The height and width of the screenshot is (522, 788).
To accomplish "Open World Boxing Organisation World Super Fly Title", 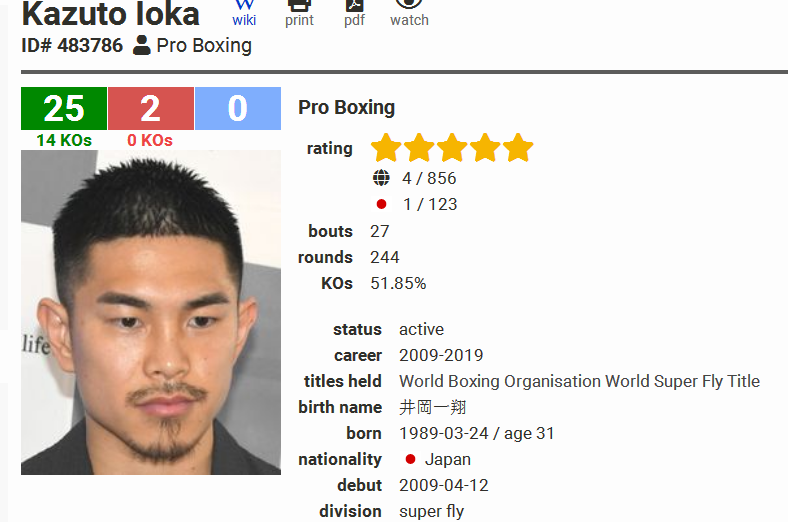I will click(x=579, y=381).
